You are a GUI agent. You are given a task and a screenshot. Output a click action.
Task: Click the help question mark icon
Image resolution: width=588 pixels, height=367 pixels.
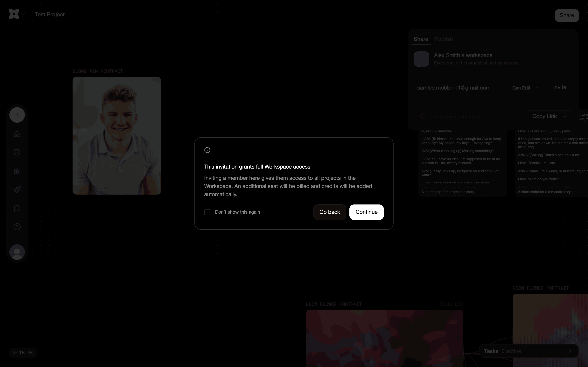point(17,227)
